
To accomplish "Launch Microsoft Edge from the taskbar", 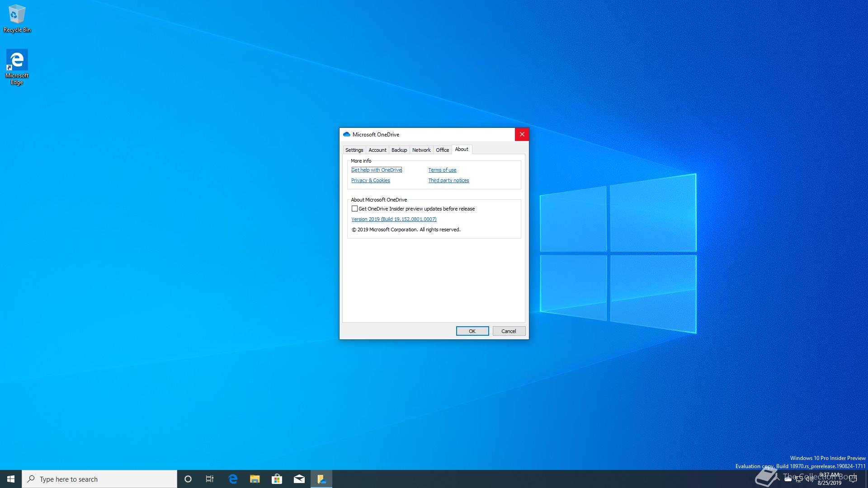I will [x=233, y=479].
